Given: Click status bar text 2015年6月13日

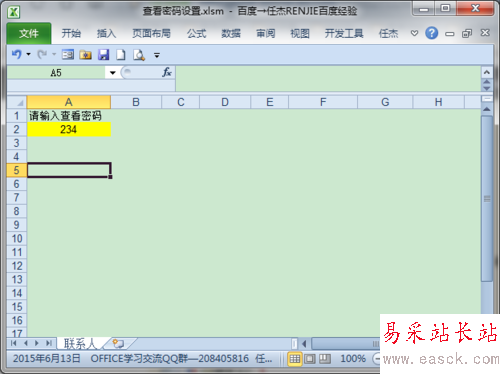Looking at the screenshot, I should click(47, 359).
